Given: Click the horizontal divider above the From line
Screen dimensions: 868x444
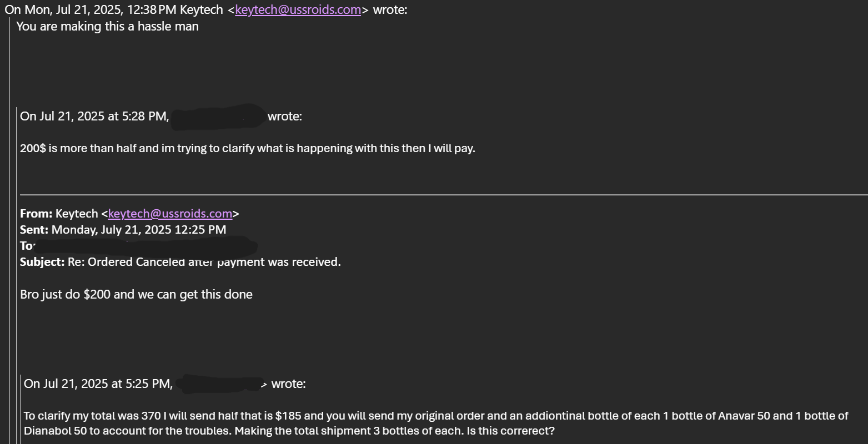Looking at the screenshot, I should (444, 195).
